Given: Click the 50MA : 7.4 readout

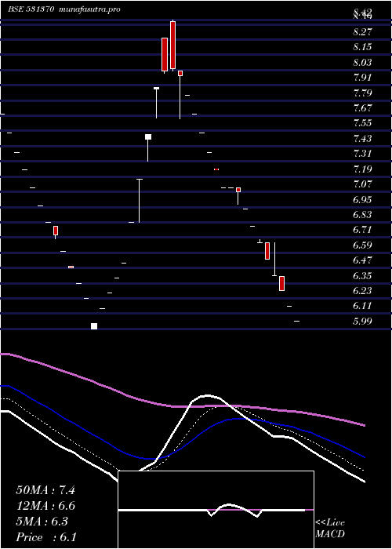Looking at the screenshot, I should [45, 490].
